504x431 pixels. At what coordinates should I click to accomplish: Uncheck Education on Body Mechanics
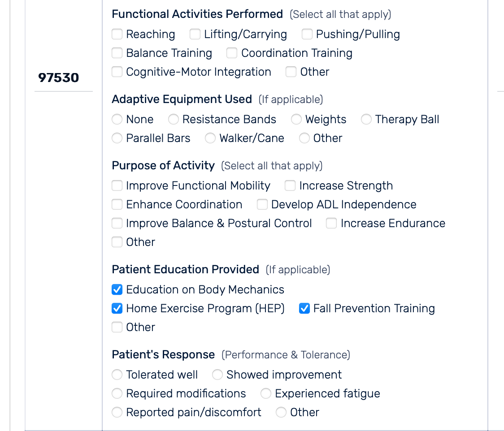pos(117,290)
